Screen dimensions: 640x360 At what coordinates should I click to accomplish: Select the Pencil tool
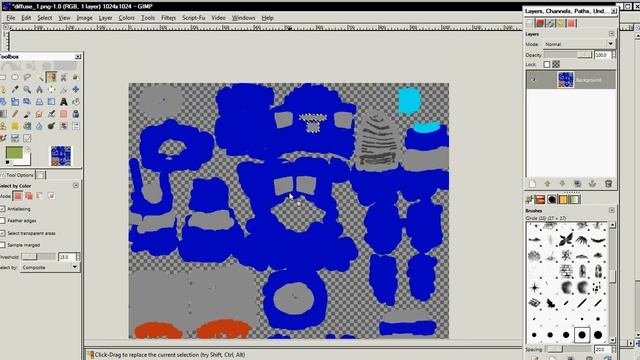tap(15, 114)
